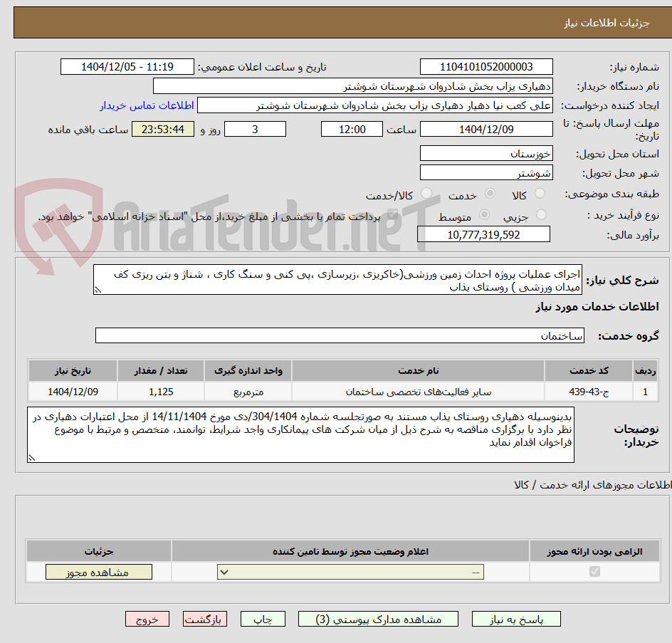Select the کالا radio button
This screenshot has height=643, width=672.
pos(540,194)
